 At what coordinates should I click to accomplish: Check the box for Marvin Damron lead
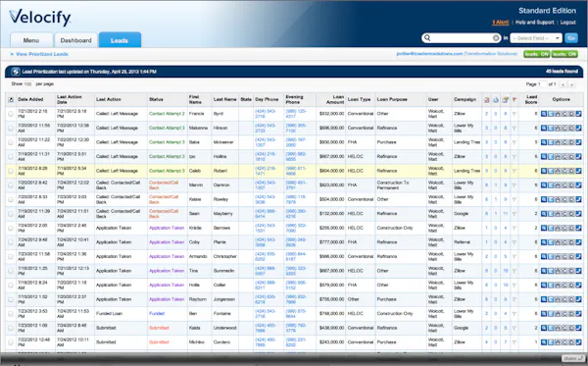11,185
